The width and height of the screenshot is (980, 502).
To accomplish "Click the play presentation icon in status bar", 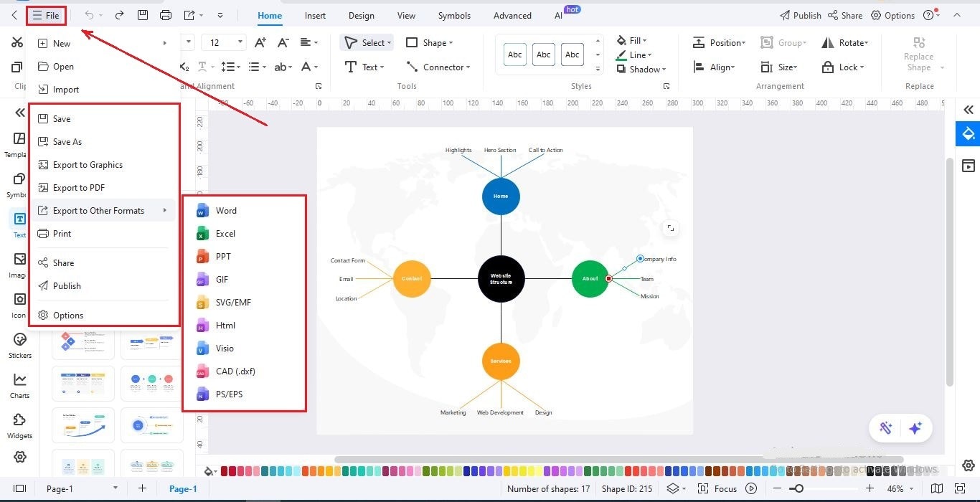I will click(751, 488).
